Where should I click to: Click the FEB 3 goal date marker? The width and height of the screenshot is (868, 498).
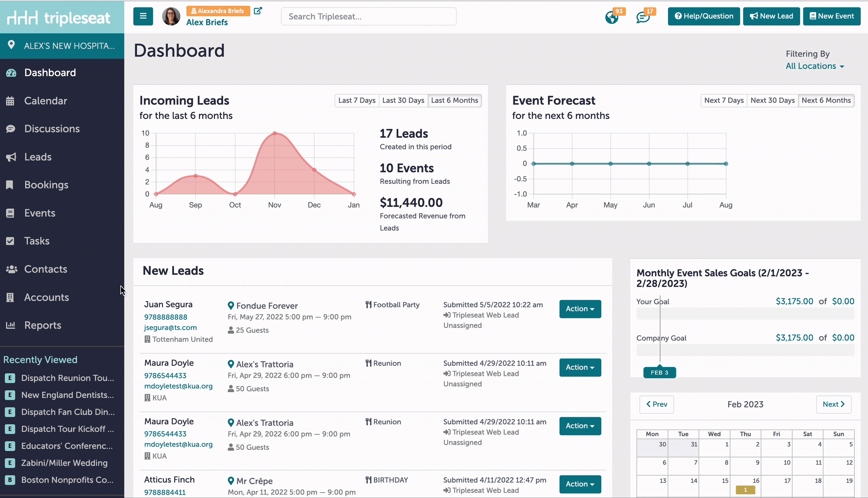[x=659, y=372]
